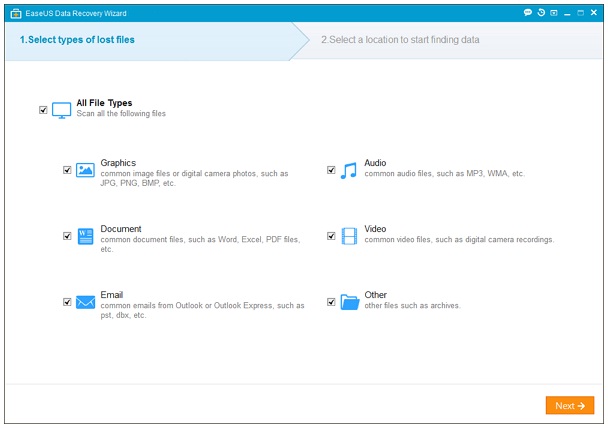Click 'common video files' description text

point(459,240)
